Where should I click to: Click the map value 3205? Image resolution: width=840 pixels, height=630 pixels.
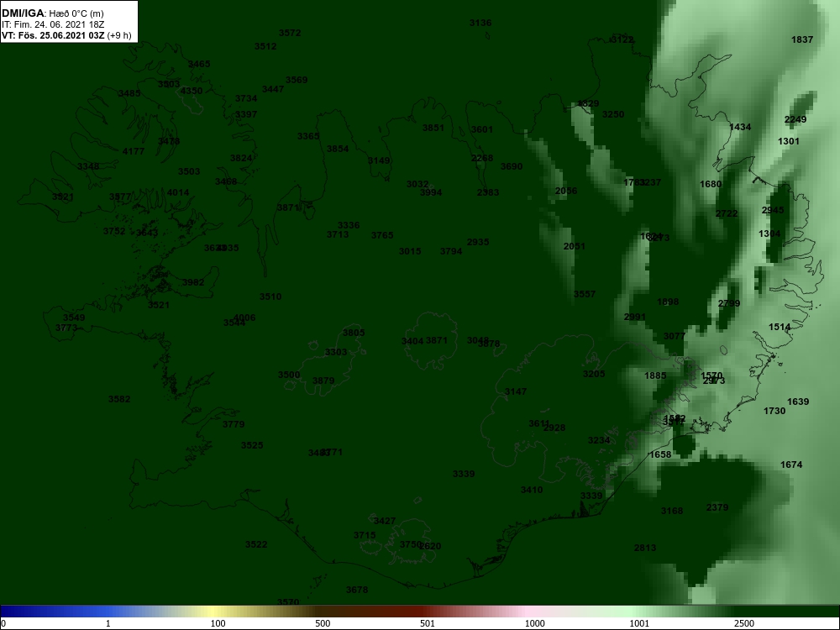click(594, 374)
